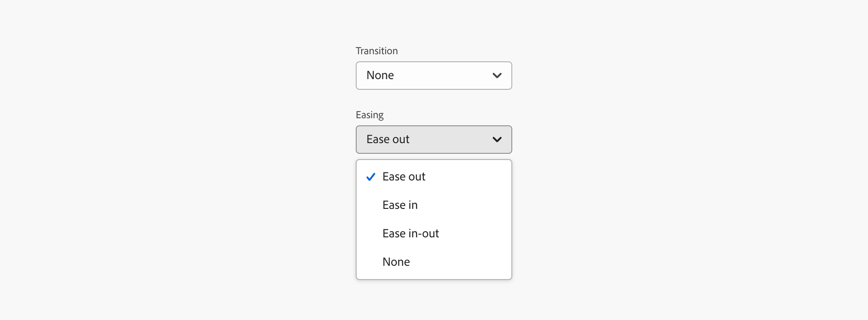
Task: Pick None from the Easing options list
Action: 396,262
